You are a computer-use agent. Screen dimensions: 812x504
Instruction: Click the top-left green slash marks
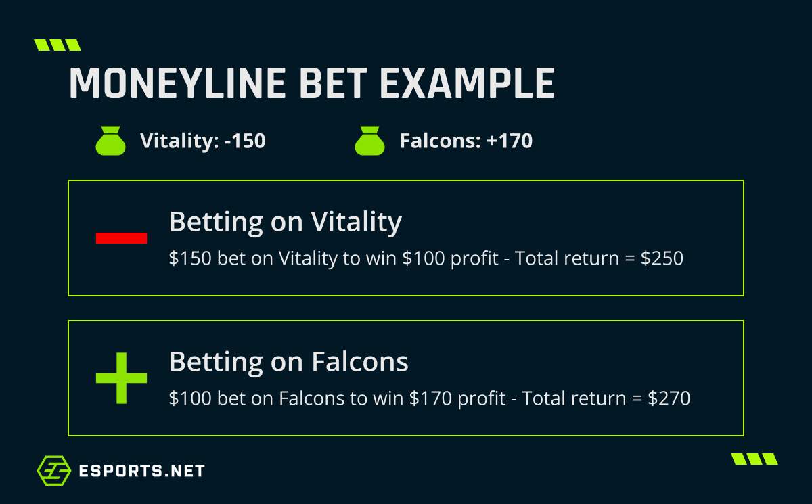pos(58,45)
